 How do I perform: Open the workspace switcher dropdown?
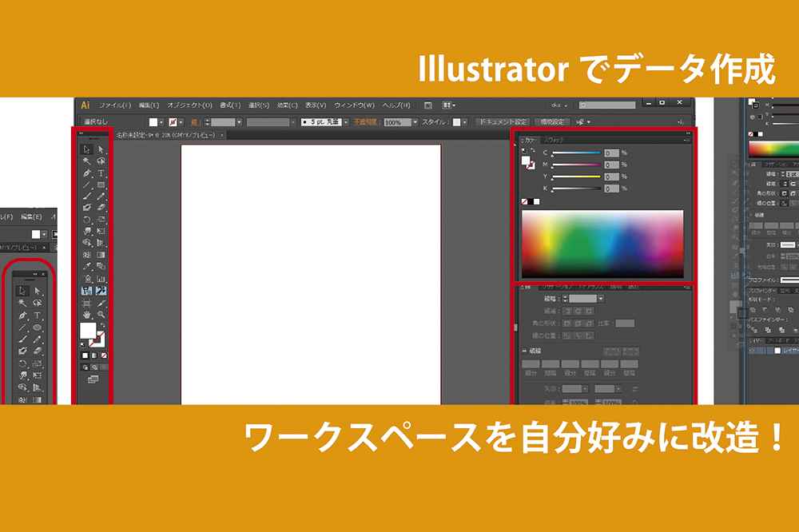[x=559, y=105]
